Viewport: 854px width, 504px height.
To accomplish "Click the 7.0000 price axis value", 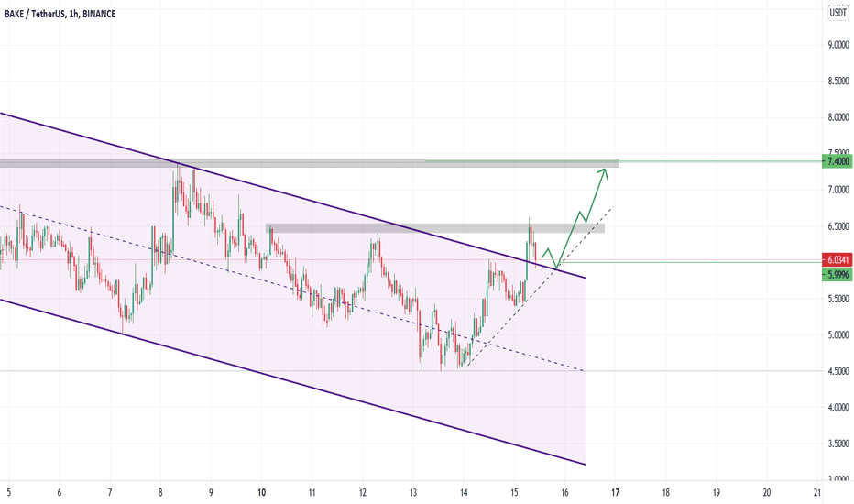I will [838, 190].
